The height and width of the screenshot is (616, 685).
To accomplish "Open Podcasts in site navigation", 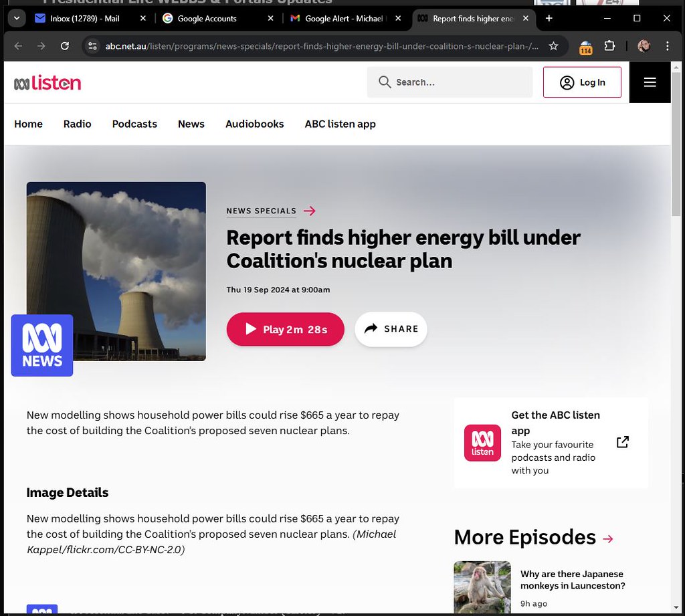I will pos(134,124).
